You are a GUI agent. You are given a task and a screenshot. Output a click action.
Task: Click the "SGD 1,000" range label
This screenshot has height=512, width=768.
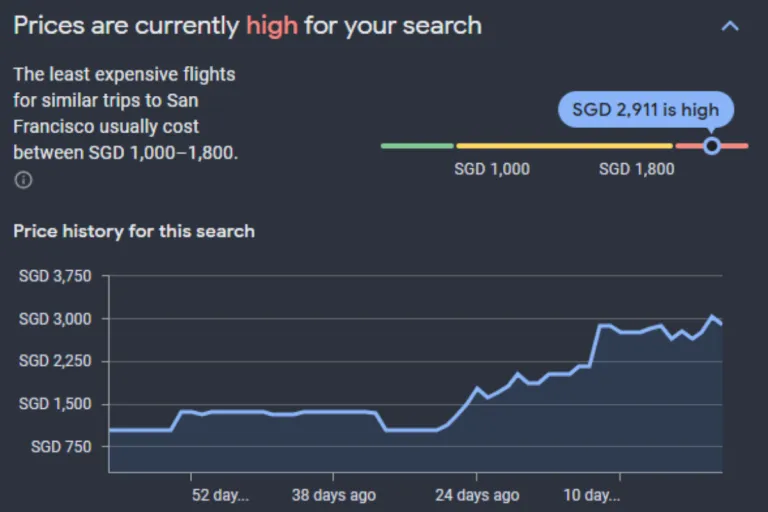coord(492,169)
